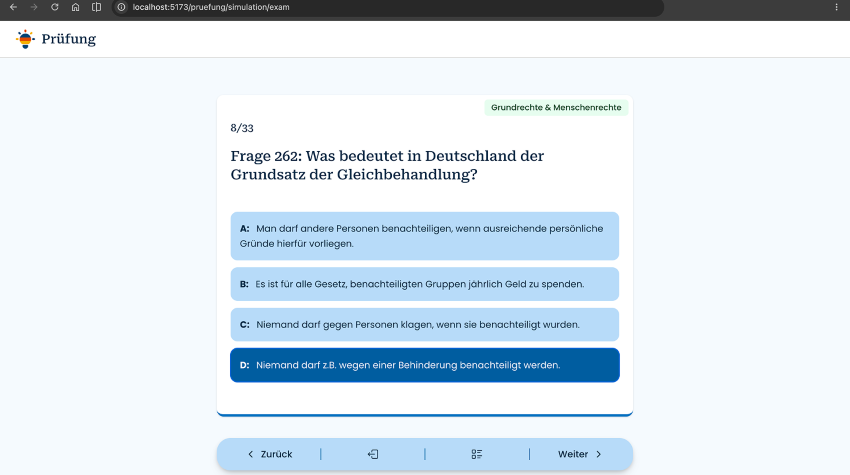850x475 pixels.
Task: Go back with the Zurück button
Action: (270, 454)
